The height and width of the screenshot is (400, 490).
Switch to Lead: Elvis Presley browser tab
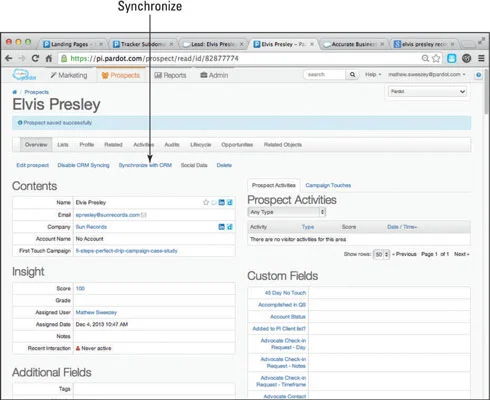[213, 44]
